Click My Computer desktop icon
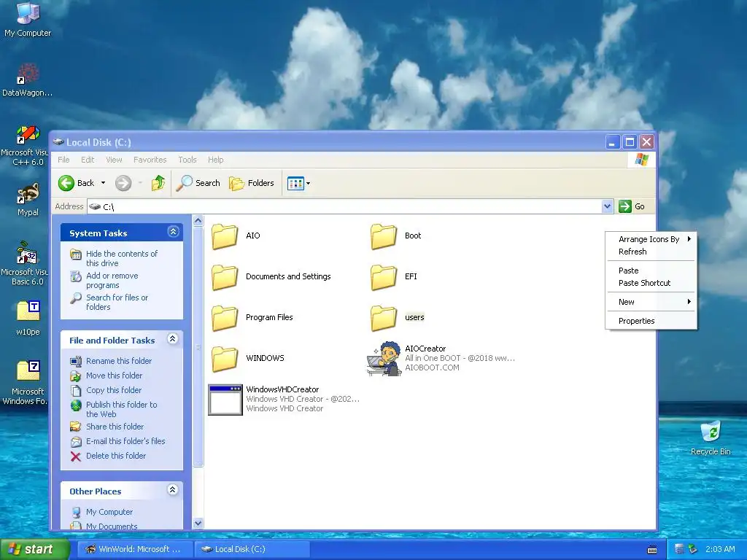Image resolution: width=747 pixels, height=560 pixels. (28, 19)
